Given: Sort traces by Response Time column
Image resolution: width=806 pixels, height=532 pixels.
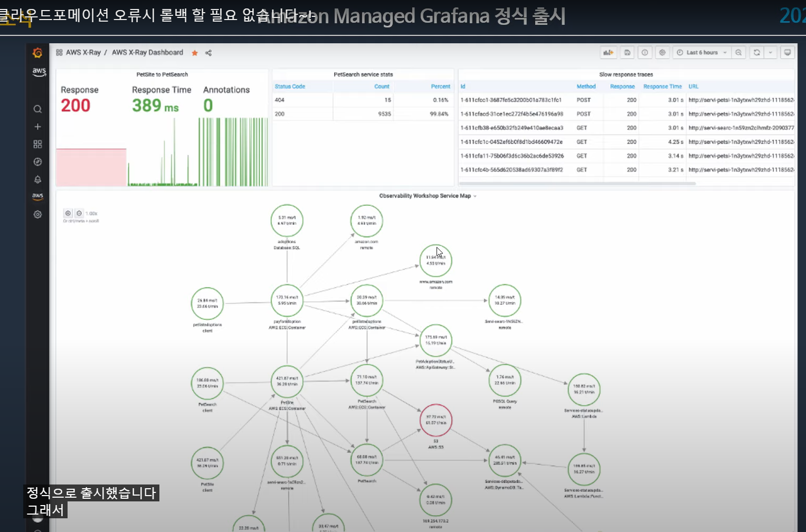Looking at the screenshot, I should point(662,87).
